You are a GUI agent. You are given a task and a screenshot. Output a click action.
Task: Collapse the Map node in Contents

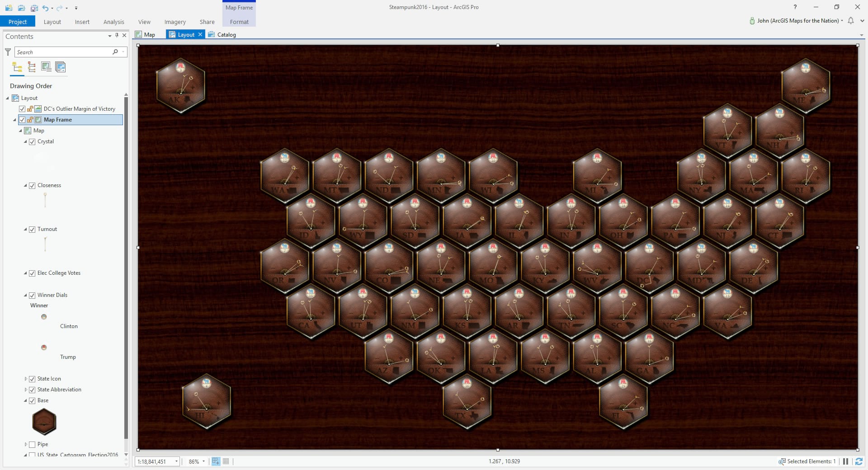point(20,131)
